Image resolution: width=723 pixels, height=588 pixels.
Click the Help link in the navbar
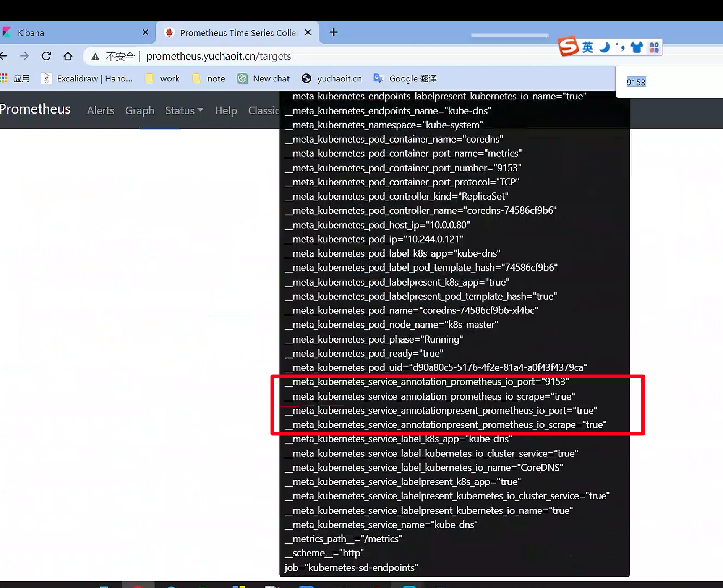225,110
